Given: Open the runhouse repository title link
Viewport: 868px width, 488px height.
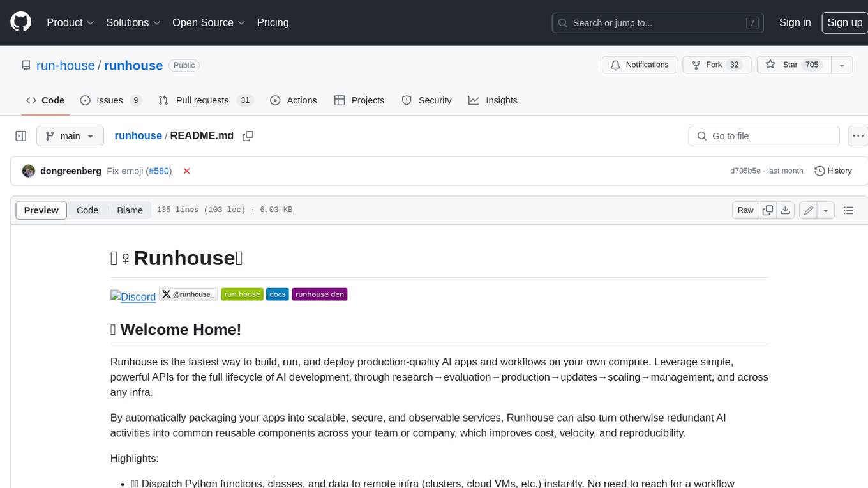Looking at the screenshot, I should [133, 65].
